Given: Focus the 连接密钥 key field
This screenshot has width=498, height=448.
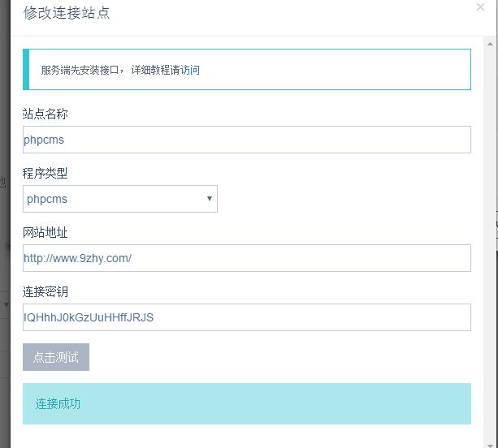Looking at the screenshot, I should click(247, 317).
